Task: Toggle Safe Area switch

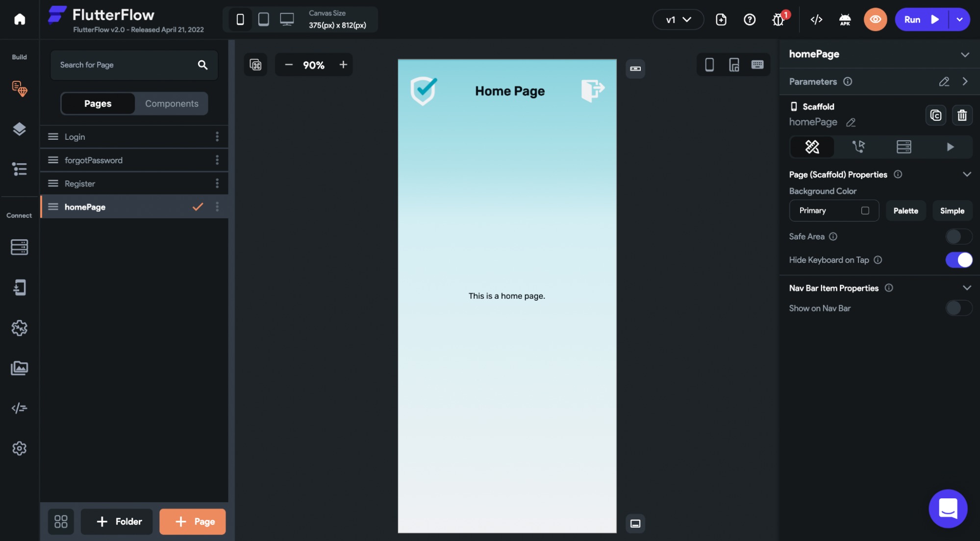Action: 959,236
